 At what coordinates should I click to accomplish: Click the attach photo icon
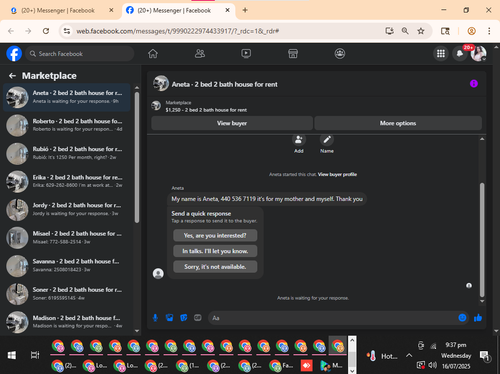click(x=170, y=318)
